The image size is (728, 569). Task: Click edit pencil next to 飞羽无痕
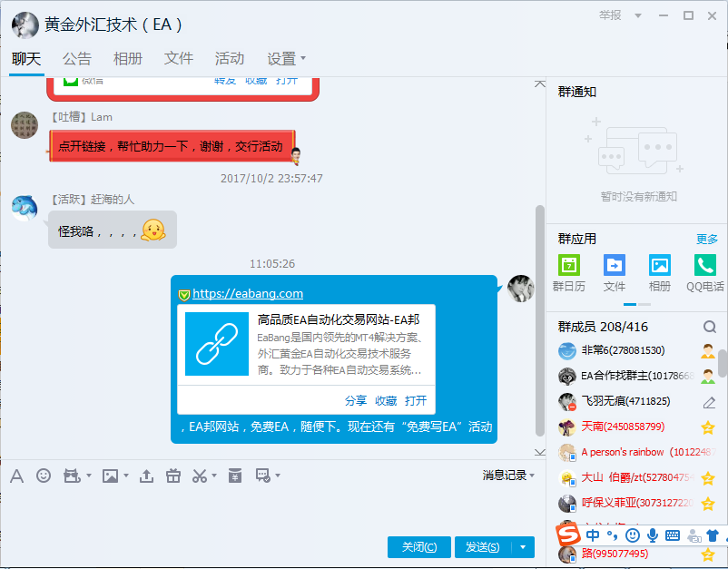click(709, 402)
